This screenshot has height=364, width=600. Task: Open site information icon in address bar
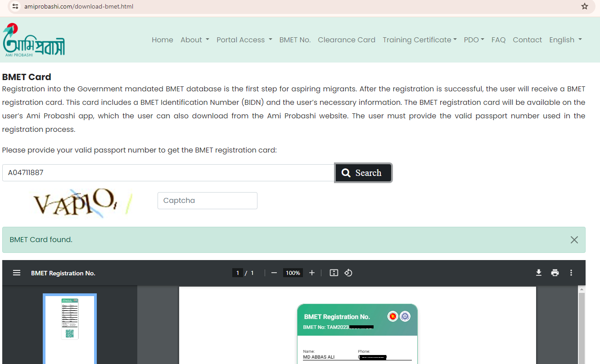coord(16,6)
